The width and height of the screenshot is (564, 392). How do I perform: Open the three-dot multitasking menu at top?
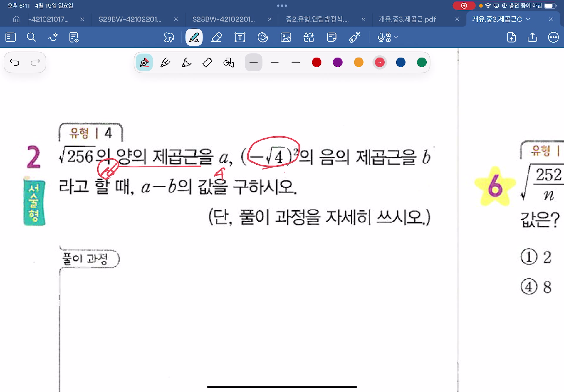coord(282,6)
